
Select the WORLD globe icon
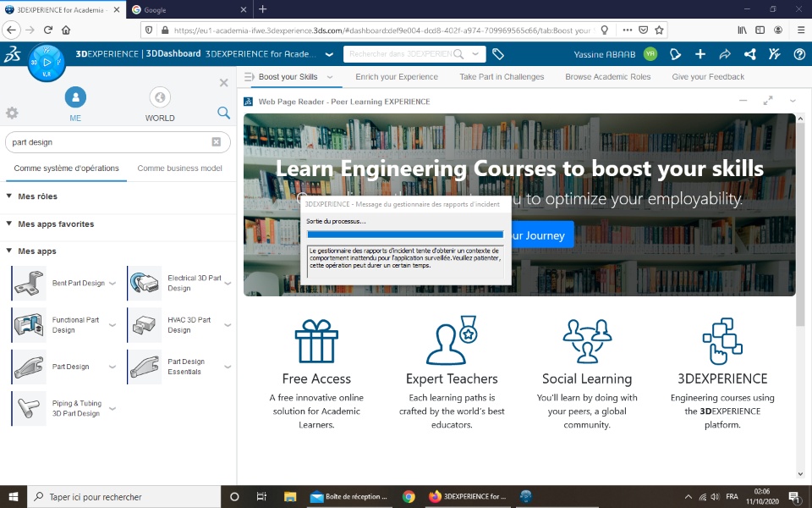tap(160, 97)
